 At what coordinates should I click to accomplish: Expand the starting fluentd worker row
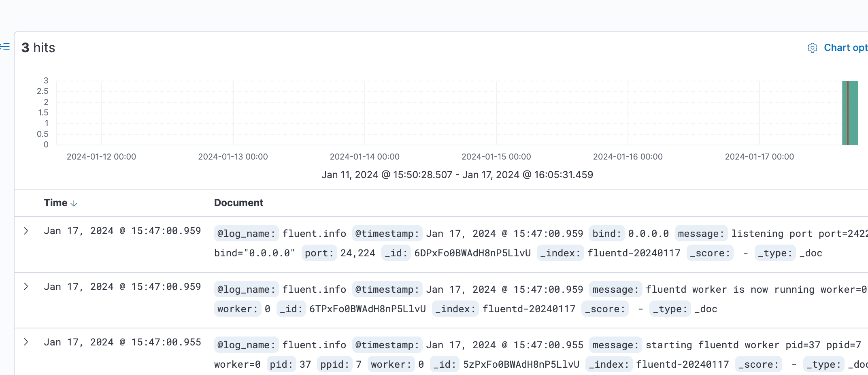pyautogui.click(x=26, y=342)
